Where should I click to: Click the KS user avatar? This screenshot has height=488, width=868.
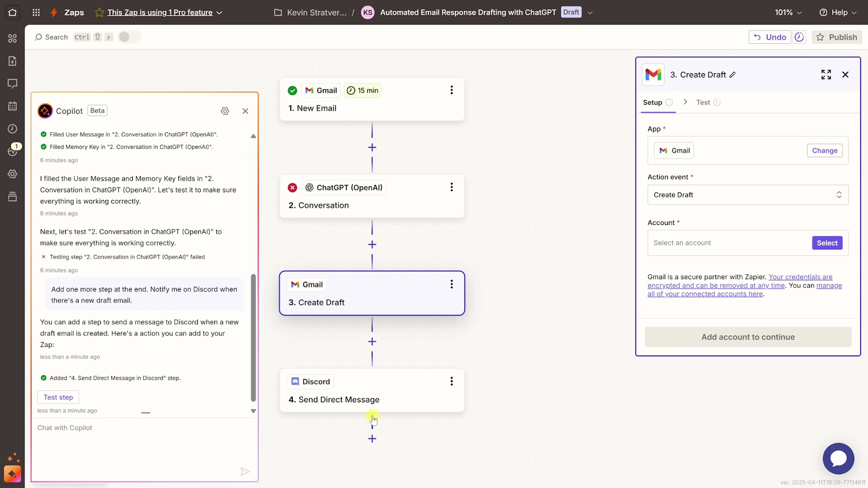(x=368, y=12)
